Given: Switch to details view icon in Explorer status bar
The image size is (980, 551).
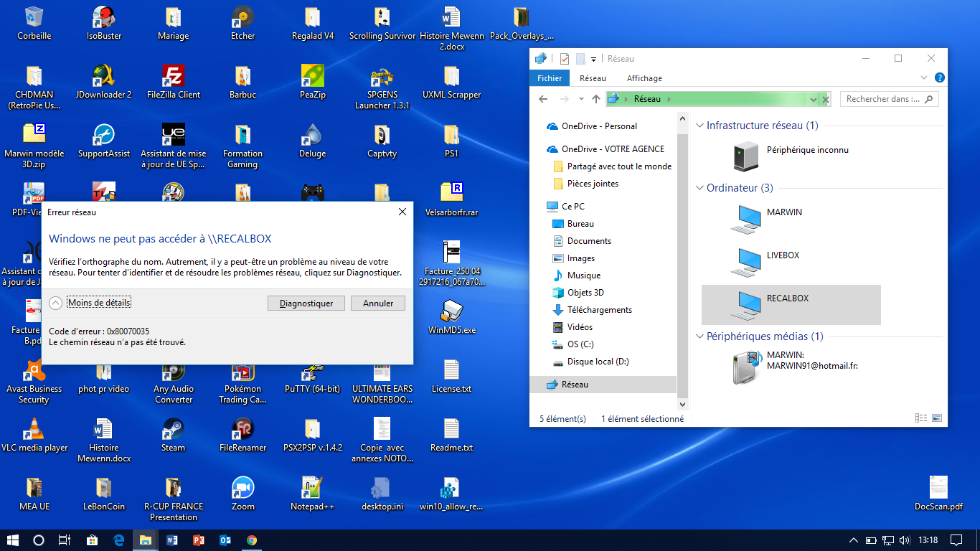Looking at the screenshot, I should pos(921,418).
